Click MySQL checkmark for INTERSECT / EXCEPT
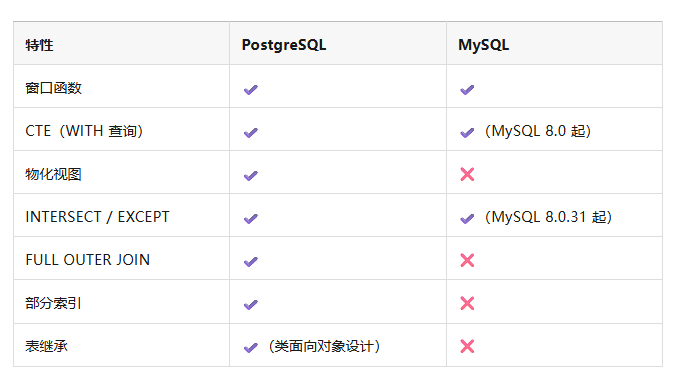The width and height of the screenshot is (680, 392). (x=467, y=219)
